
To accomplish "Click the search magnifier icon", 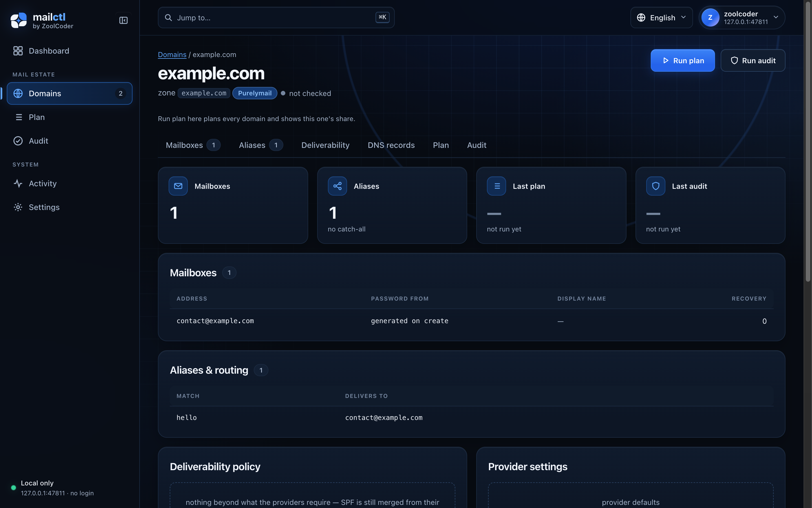I will point(168,17).
